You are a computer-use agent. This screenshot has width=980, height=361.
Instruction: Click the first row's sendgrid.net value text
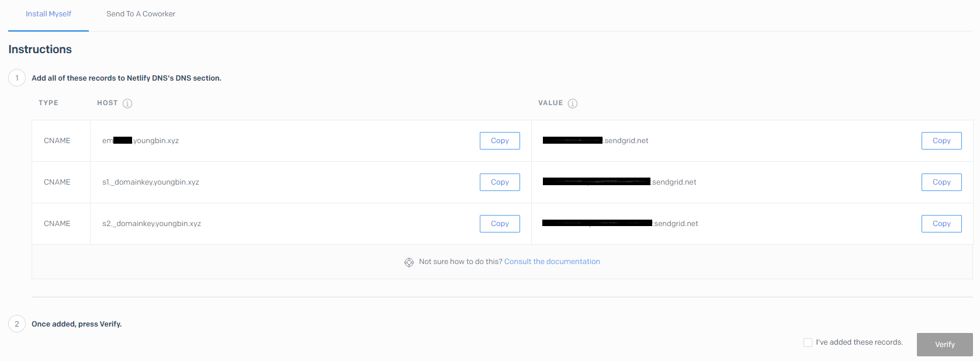coord(625,141)
